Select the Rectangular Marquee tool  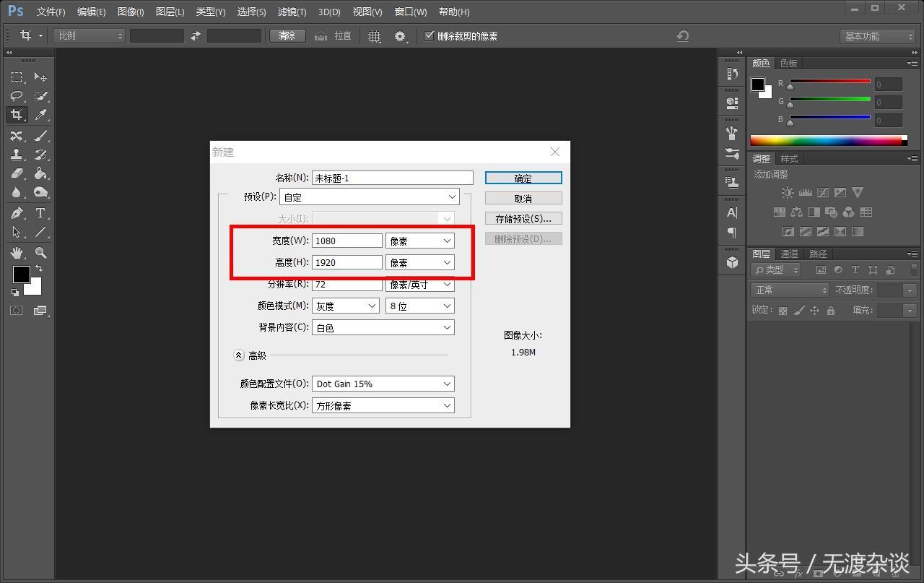coord(17,77)
